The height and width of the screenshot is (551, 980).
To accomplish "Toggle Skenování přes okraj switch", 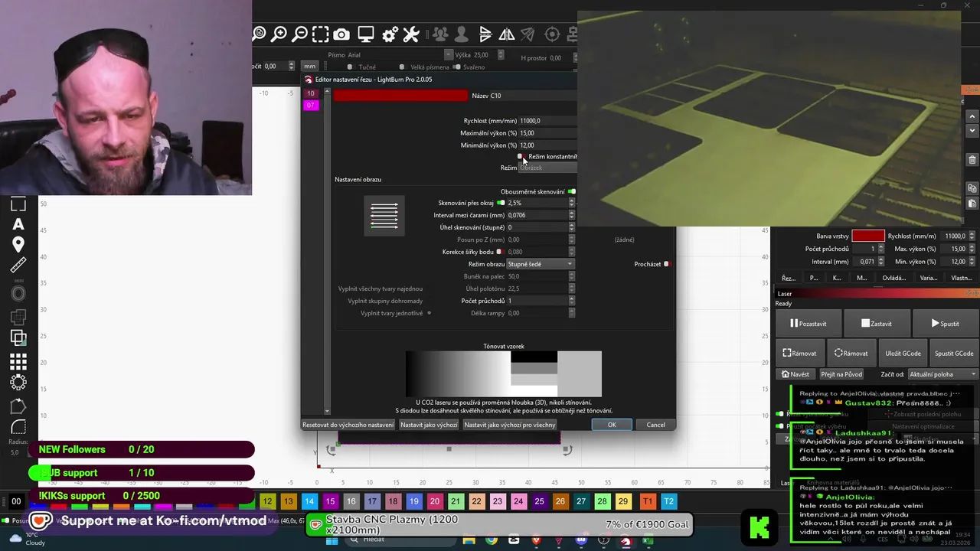I will (501, 203).
